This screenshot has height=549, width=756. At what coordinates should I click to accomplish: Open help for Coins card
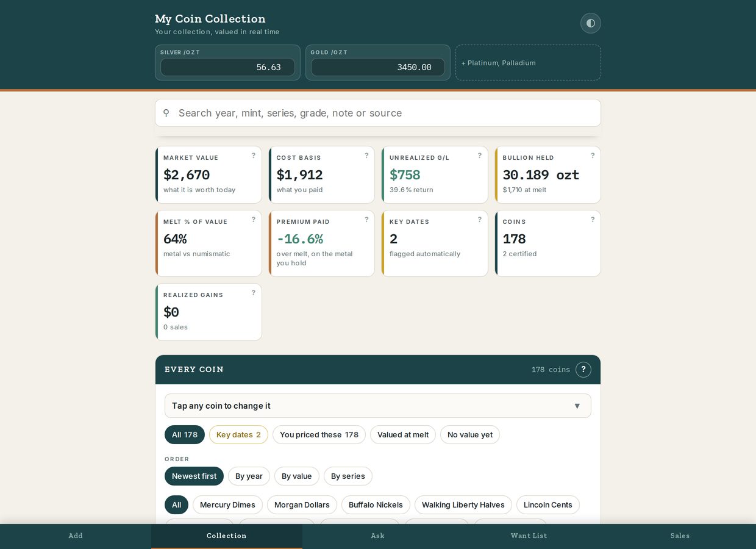(x=593, y=220)
